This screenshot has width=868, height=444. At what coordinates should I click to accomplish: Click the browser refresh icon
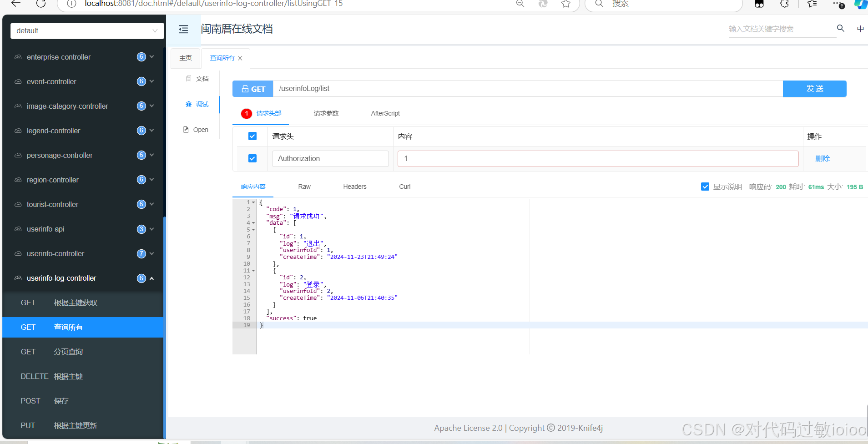click(x=41, y=4)
